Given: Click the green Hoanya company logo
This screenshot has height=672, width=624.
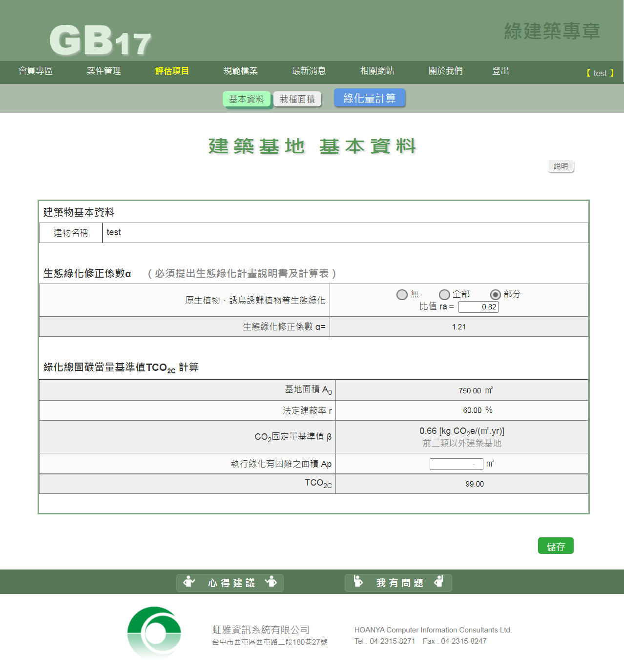Looking at the screenshot, I should point(154,632).
